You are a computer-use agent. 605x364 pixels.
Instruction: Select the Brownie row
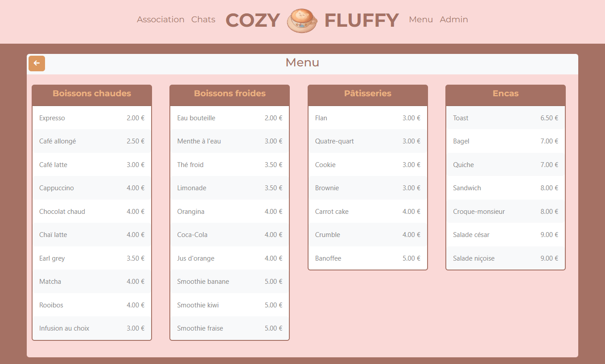(x=368, y=188)
